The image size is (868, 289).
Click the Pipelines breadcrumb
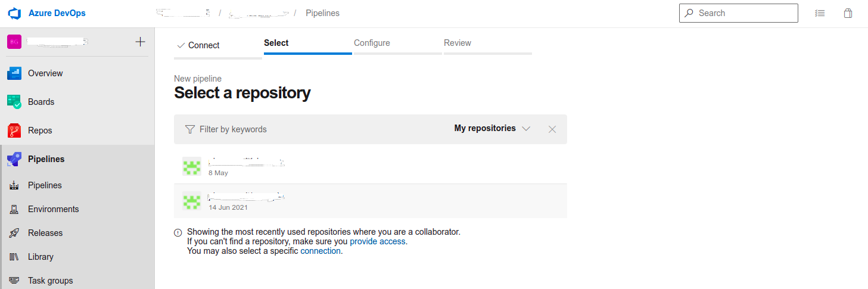322,13
